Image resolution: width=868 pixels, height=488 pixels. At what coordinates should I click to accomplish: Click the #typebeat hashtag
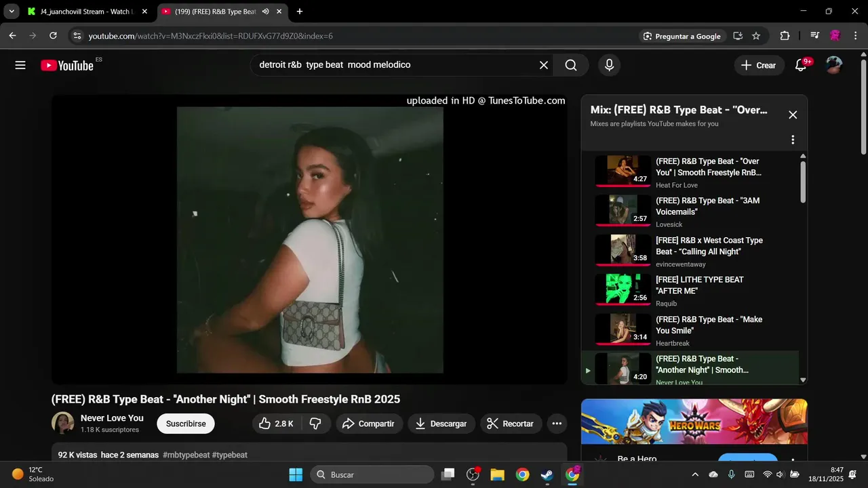tap(230, 455)
